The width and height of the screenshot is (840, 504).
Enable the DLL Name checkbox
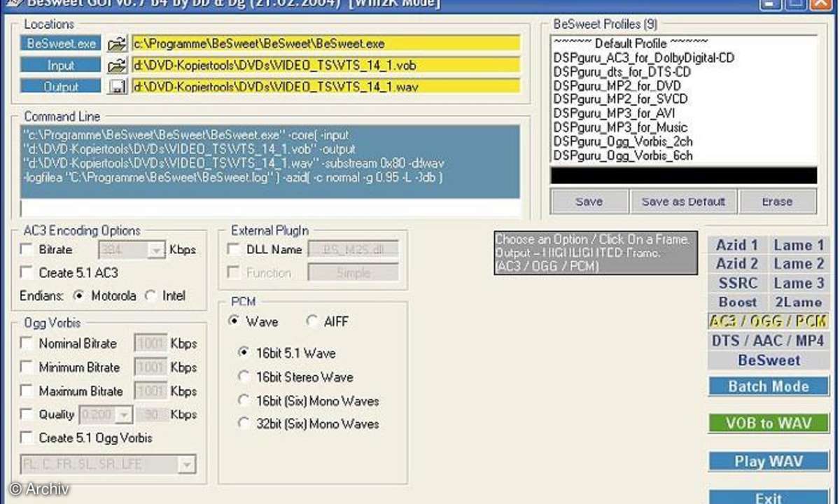pyautogui.click(x=233, y=249)
